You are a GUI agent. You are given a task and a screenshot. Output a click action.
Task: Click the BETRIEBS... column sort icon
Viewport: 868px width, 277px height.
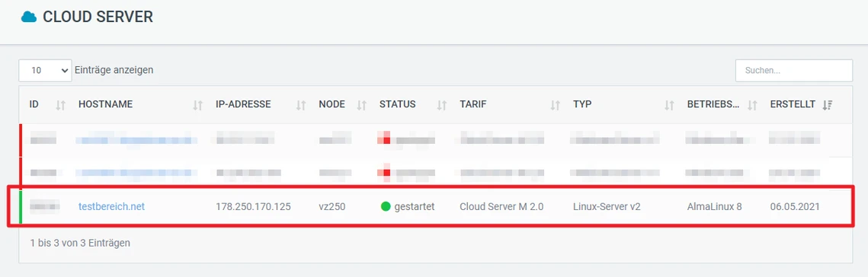(x=753, y=104)
